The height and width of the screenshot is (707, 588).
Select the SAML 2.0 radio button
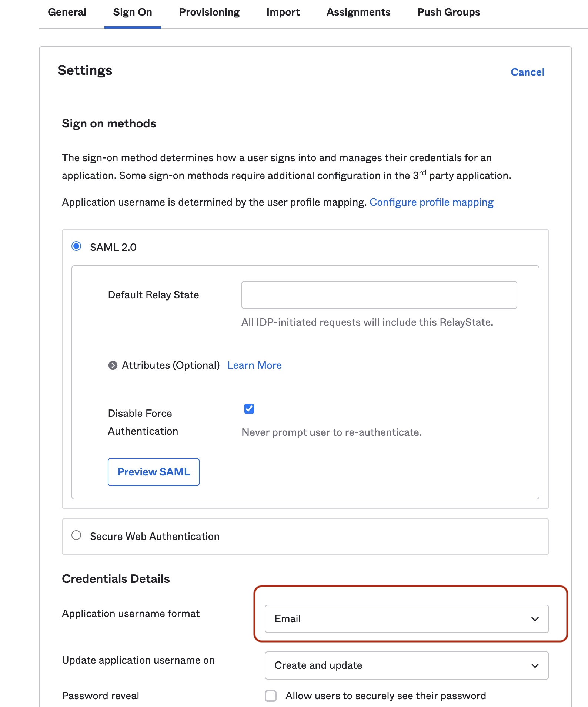click(x=76, y=246)
